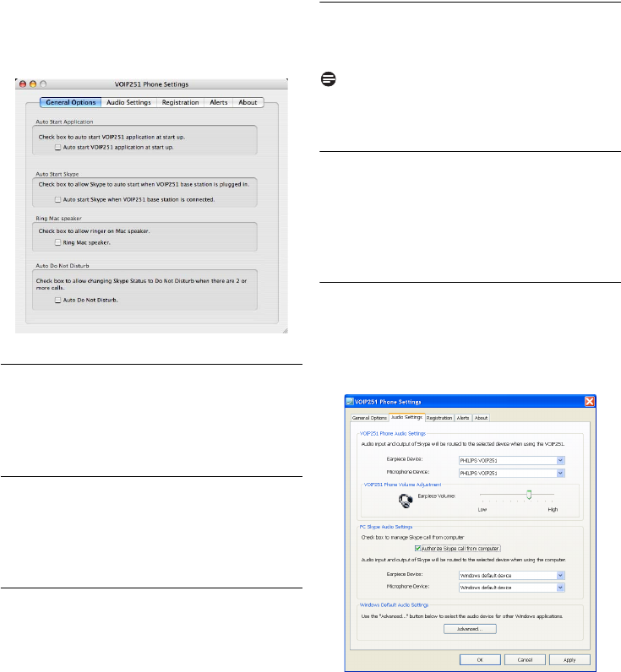Select Audio Settings tab in Windows dialog
This screenshot has height=672, width=621.
coord(406,417)
